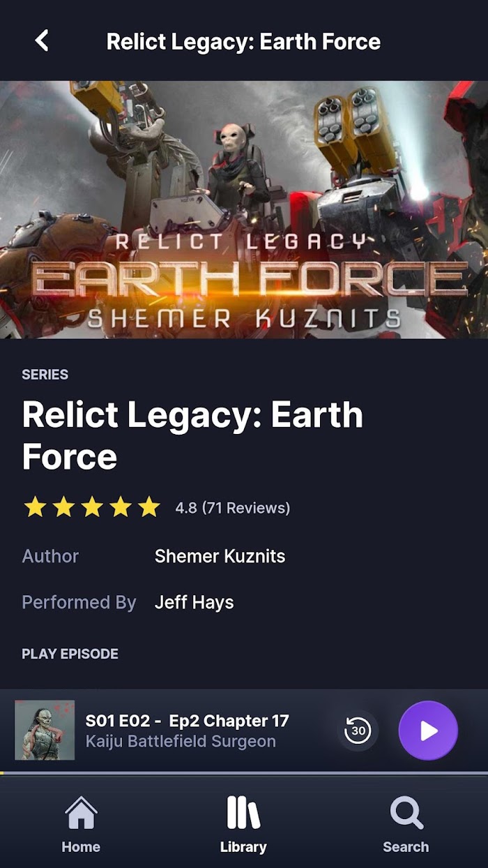Tap the back arrow icon

pos(42,40)
